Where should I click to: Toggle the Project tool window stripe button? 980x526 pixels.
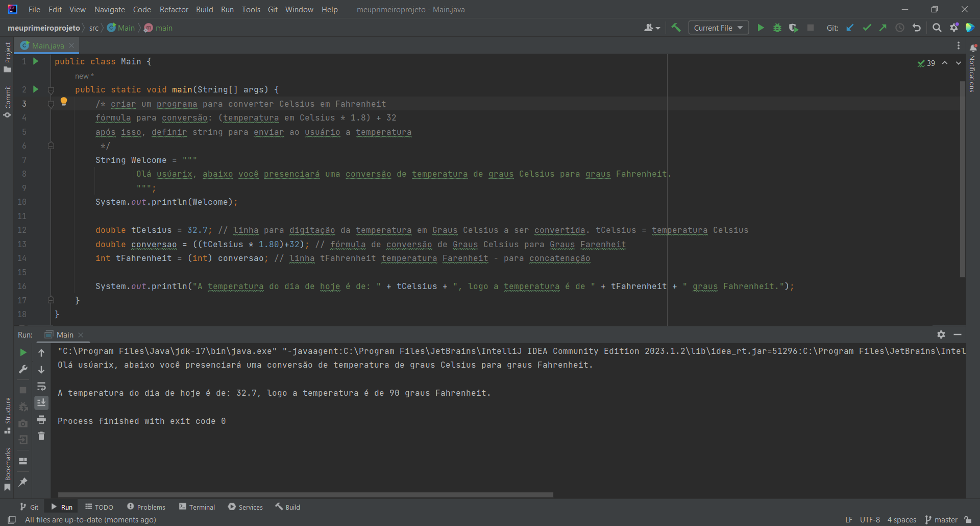(7, 57)
